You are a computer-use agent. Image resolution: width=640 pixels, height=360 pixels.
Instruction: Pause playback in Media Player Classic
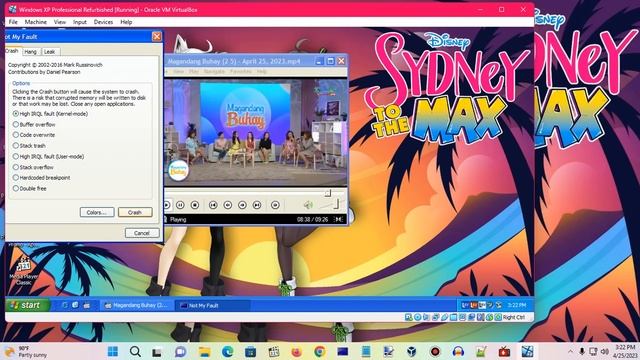(180, 205)
